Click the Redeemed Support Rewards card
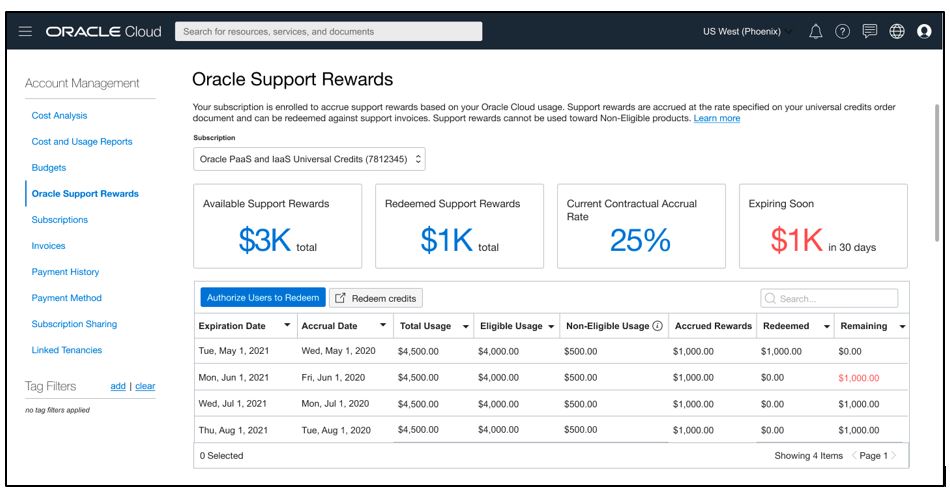This screenshot has height=493, width=950. point(459,226)
